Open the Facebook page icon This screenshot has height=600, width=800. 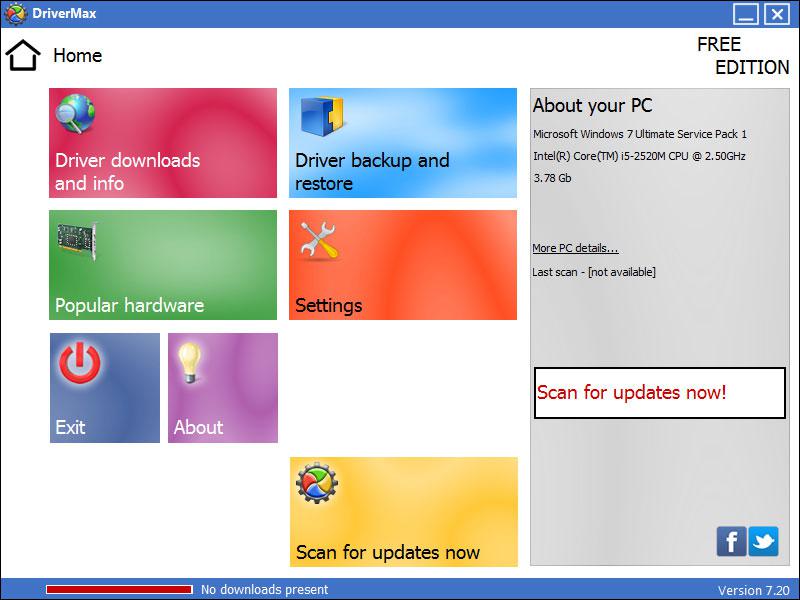[731, 541]
